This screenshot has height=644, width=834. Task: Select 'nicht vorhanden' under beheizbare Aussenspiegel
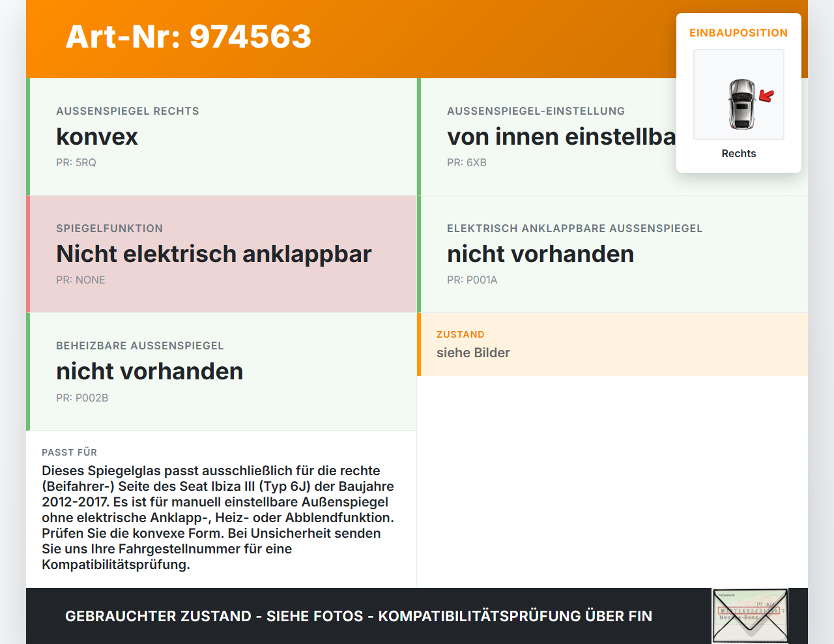coord(149,371)
